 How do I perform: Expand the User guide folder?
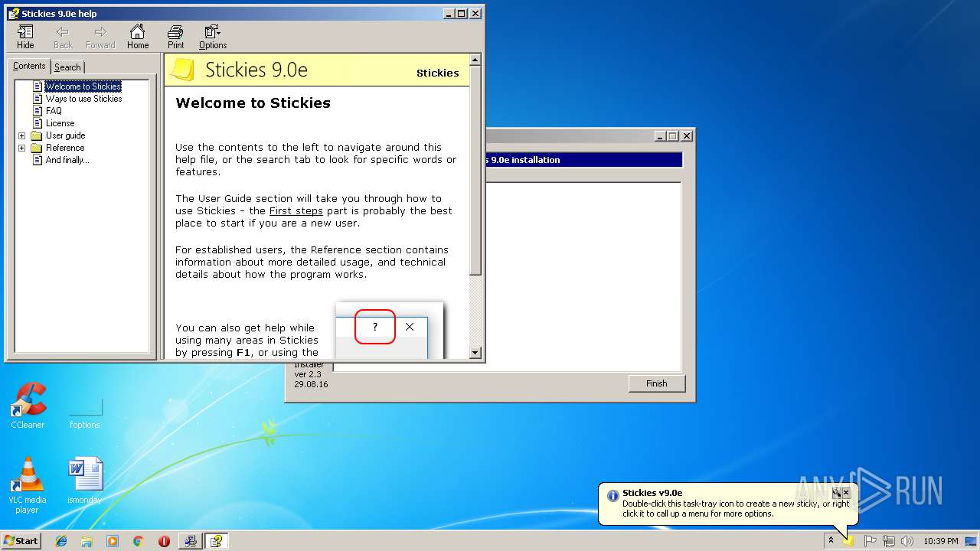21,135
